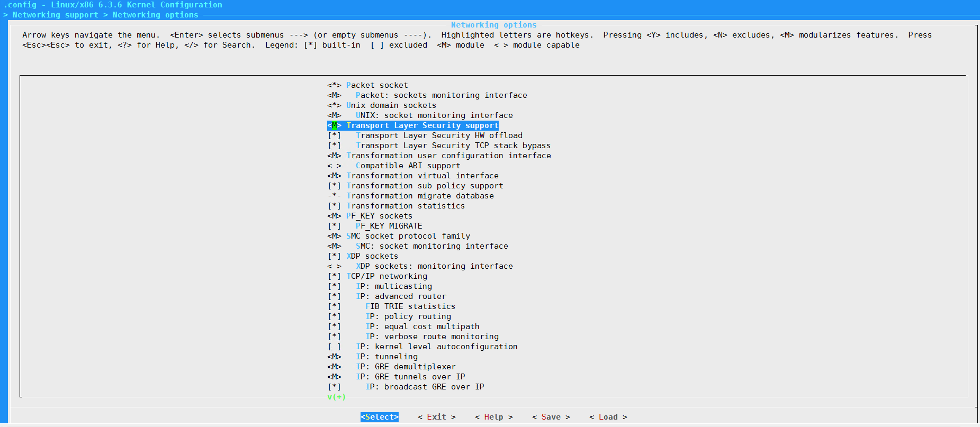Image resolution: width=980 pixels, height=427 pixels.
Task: Click the Load button
Action: point(608,417)
